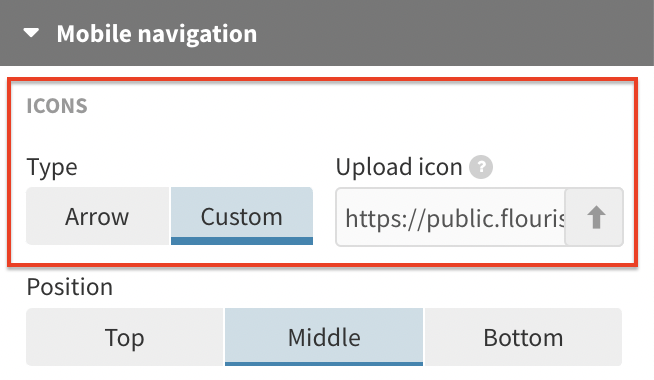Click the Type label
Screen dimensions: 654x380
coord(52,168)
